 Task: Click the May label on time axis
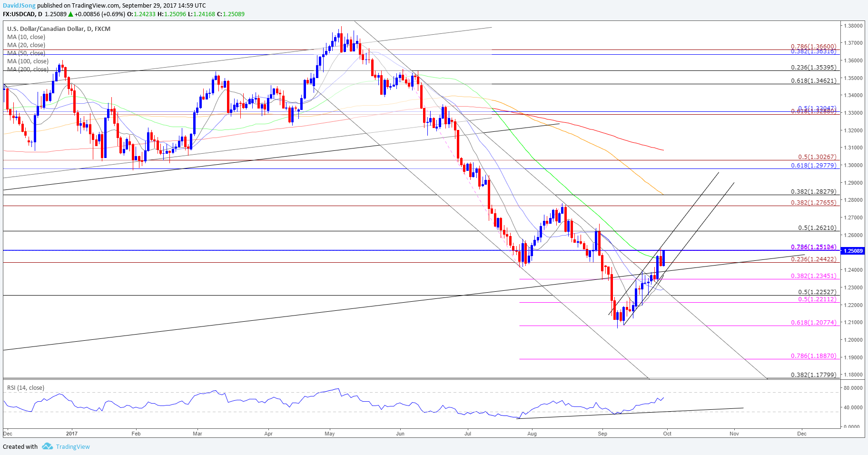click(x=329, y=434)
